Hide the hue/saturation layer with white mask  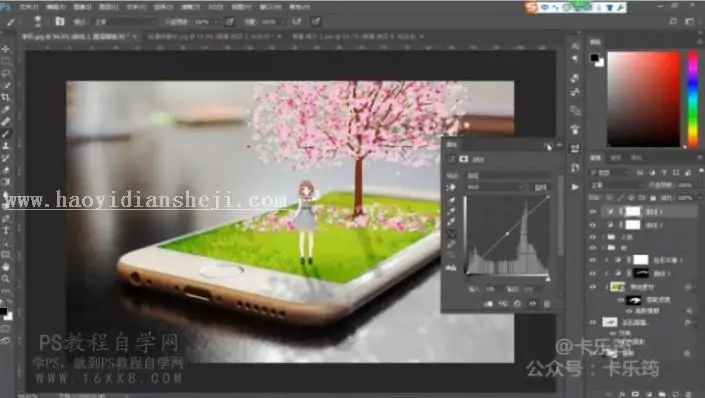(593, 260)
